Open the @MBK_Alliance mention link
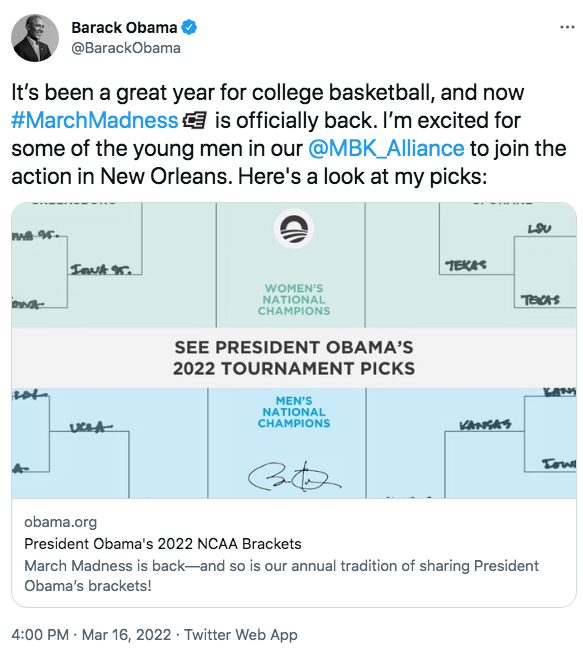The image size is (583, 651). tap(386, 149)
